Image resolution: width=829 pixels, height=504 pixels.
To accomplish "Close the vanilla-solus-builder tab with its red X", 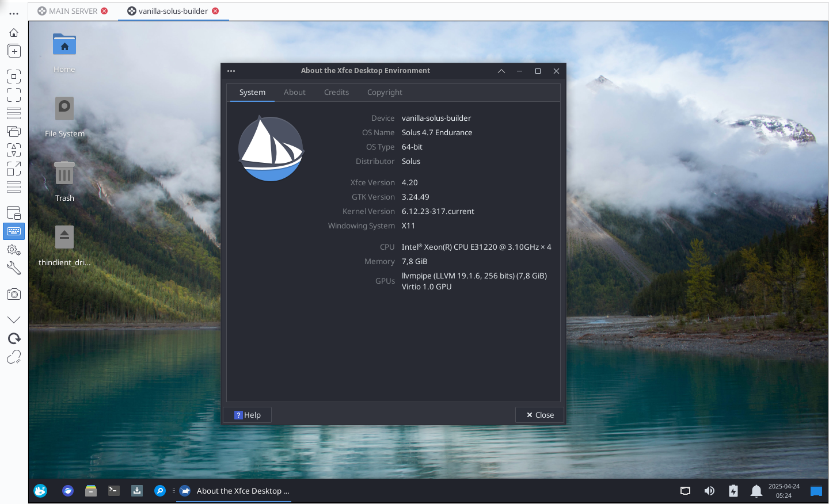I will 215,11.
